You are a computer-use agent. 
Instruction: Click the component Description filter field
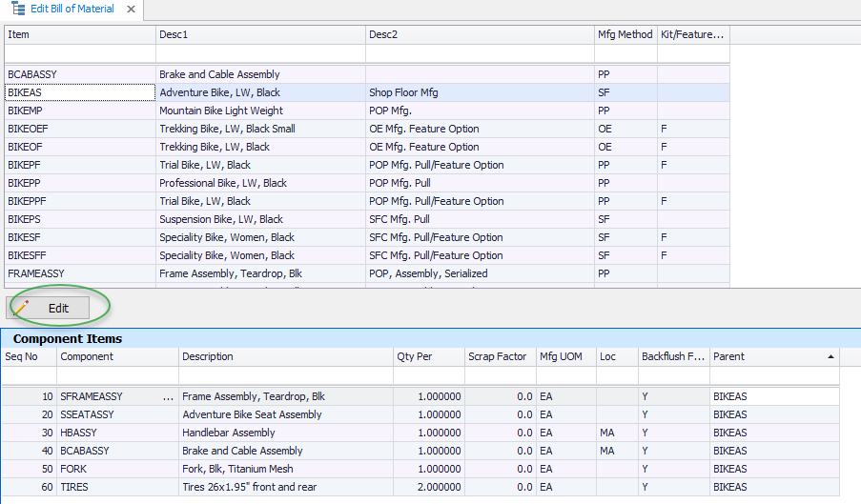pos(285,375)
